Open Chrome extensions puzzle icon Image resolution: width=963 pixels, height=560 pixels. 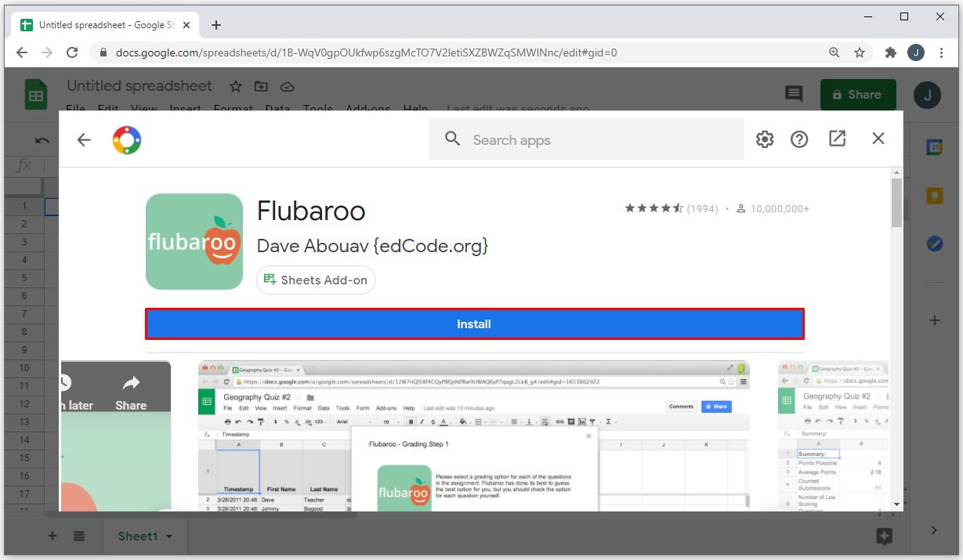[x=890, y=52]
